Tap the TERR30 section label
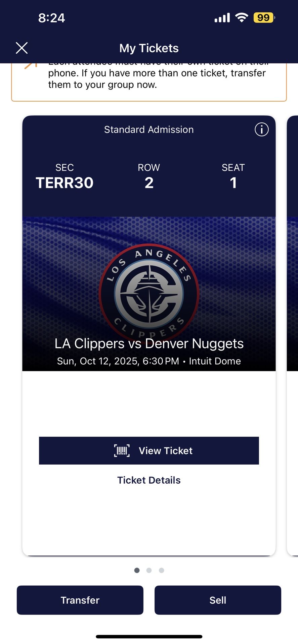This screenshot has width=298, height=644. pos(65,183)
